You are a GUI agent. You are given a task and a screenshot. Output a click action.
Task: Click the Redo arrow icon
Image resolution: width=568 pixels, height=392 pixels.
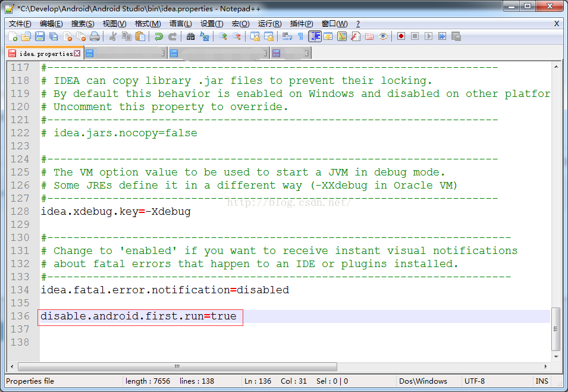[172, 37]
